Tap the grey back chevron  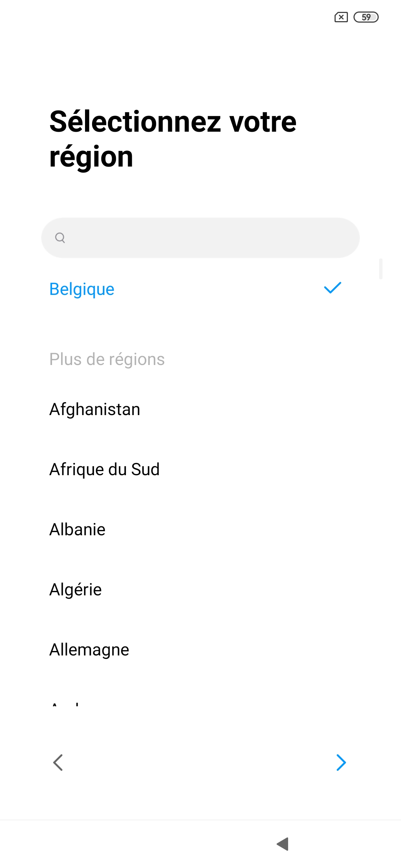[58, 763]
